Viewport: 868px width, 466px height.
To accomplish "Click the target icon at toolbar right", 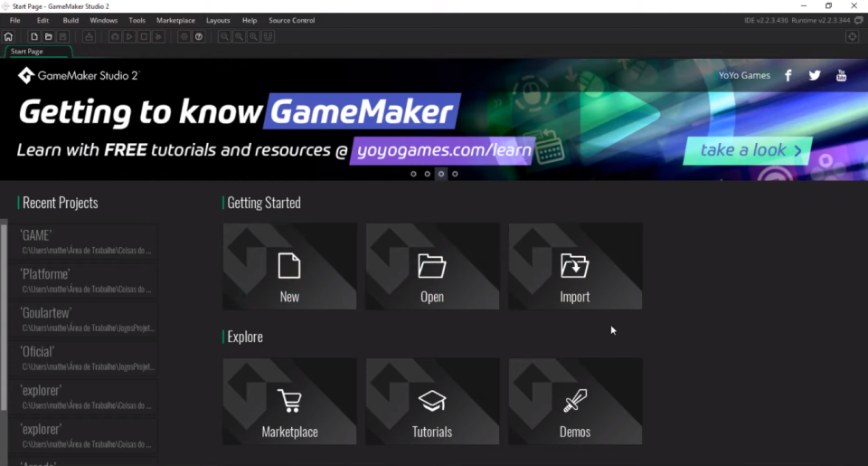I will tap(852, 36).
